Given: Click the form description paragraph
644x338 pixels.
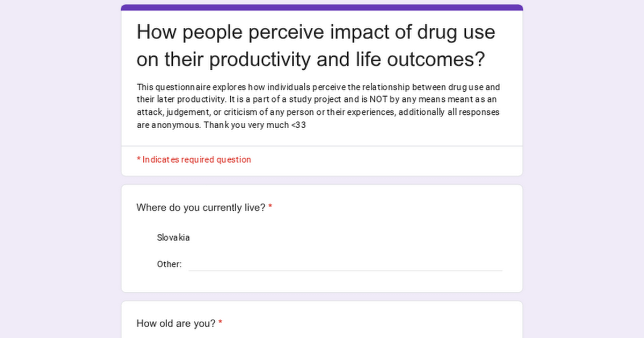Looking at the screenshot, I should click(318, 106).
